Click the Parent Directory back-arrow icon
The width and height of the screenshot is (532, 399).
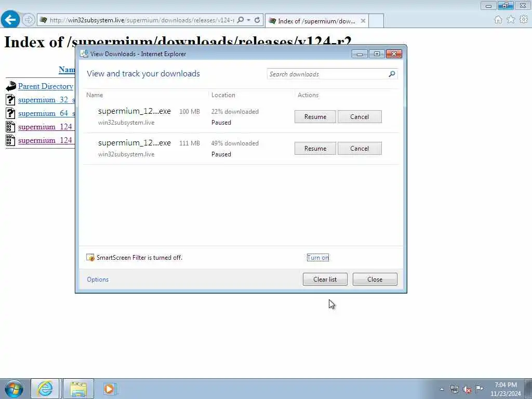coord(11,86)
